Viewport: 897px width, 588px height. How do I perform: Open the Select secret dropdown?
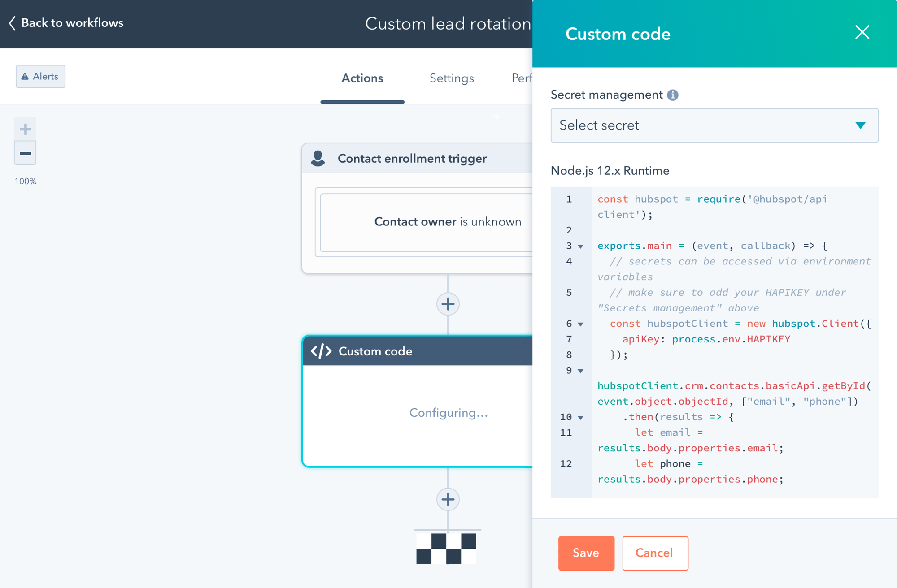tap(714, 125)
